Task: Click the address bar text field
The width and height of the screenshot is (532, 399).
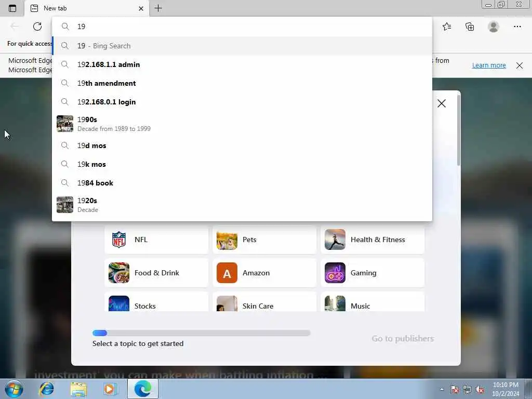Action: (x=242, y=26)
